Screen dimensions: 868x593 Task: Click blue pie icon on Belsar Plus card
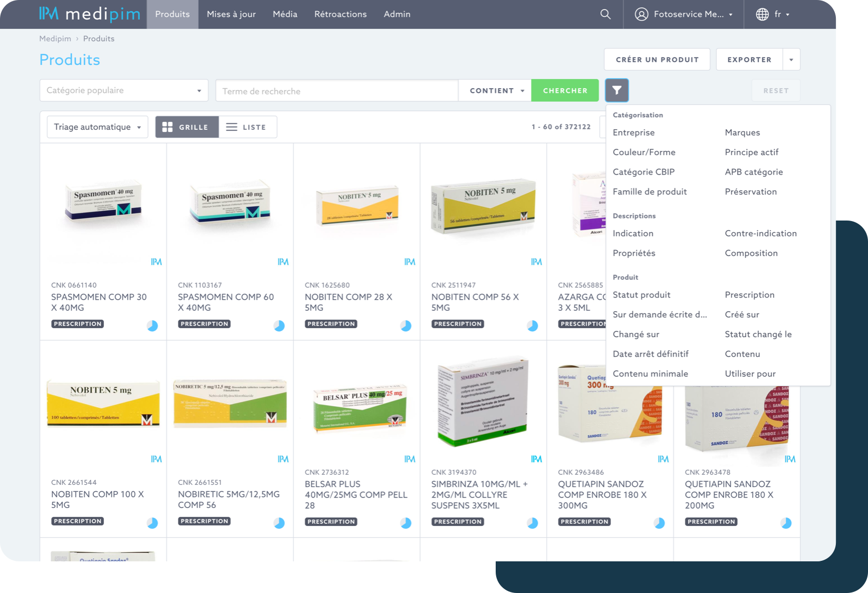click(x=406, y=523)
